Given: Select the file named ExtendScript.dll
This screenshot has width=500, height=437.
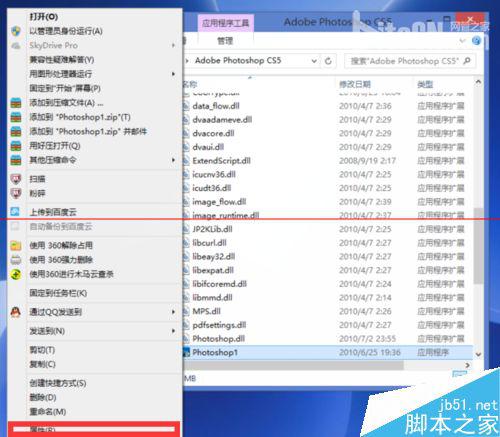Looking at the screenshot, I should click(222, 161).
